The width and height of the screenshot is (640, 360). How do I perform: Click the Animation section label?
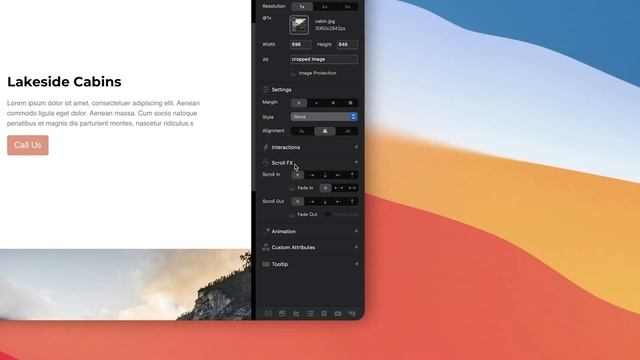tap(284, 231)
